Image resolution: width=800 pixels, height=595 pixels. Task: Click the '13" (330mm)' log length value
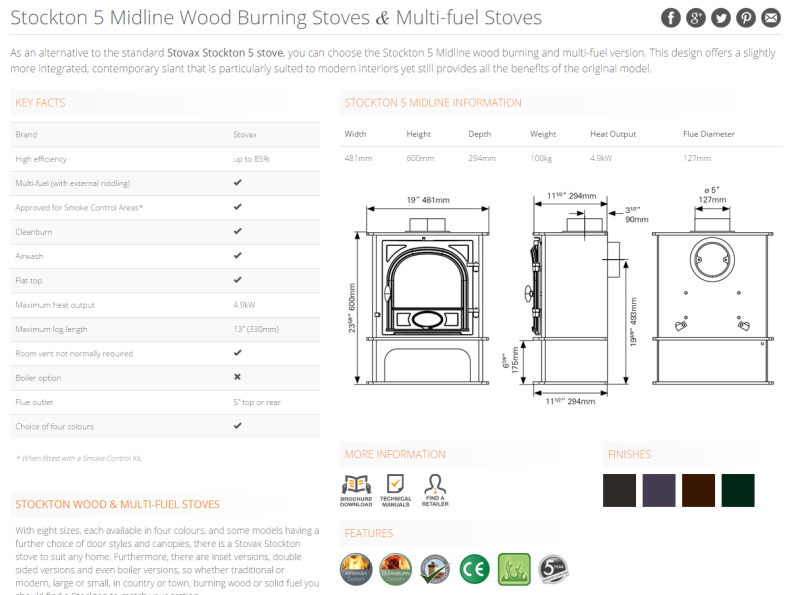coord(256,329)
